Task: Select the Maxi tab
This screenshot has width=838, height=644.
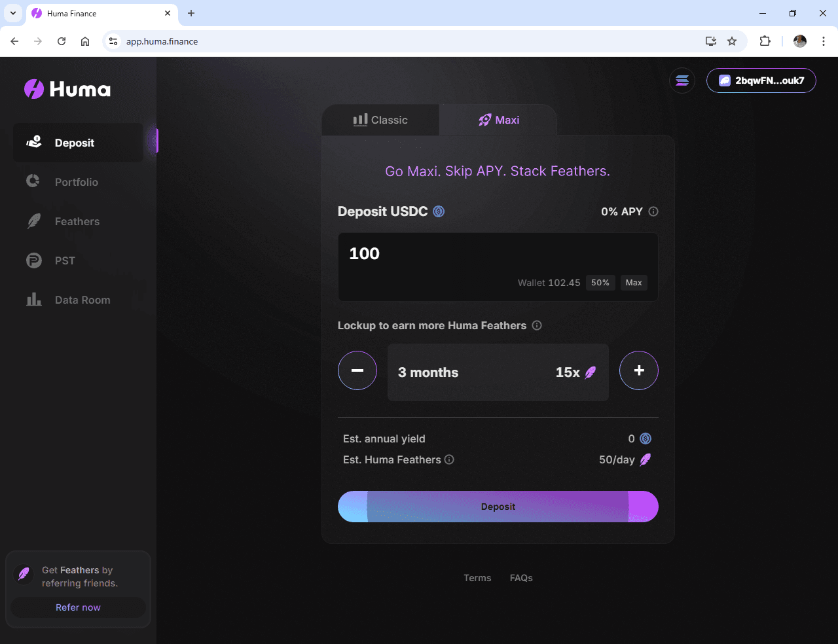Action: (x=498, y=120)
